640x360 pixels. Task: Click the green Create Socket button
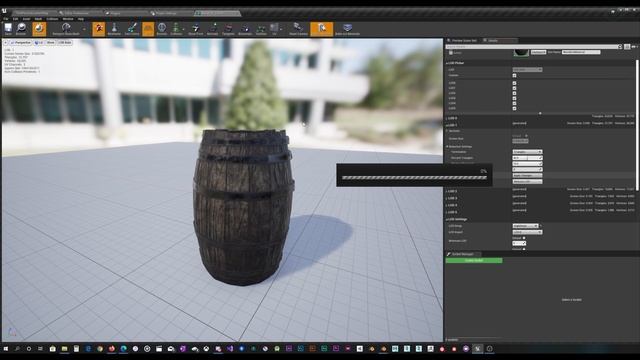[474, 260]
